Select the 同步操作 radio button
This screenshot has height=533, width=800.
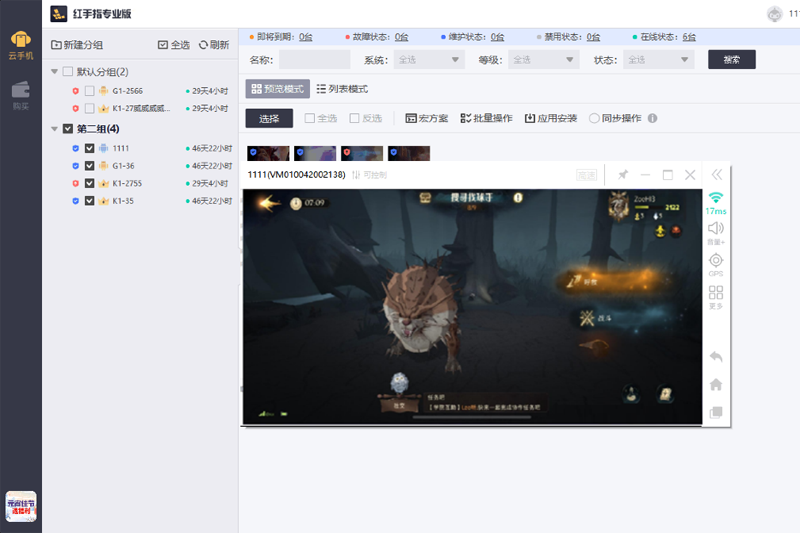[x=594, y=118]
